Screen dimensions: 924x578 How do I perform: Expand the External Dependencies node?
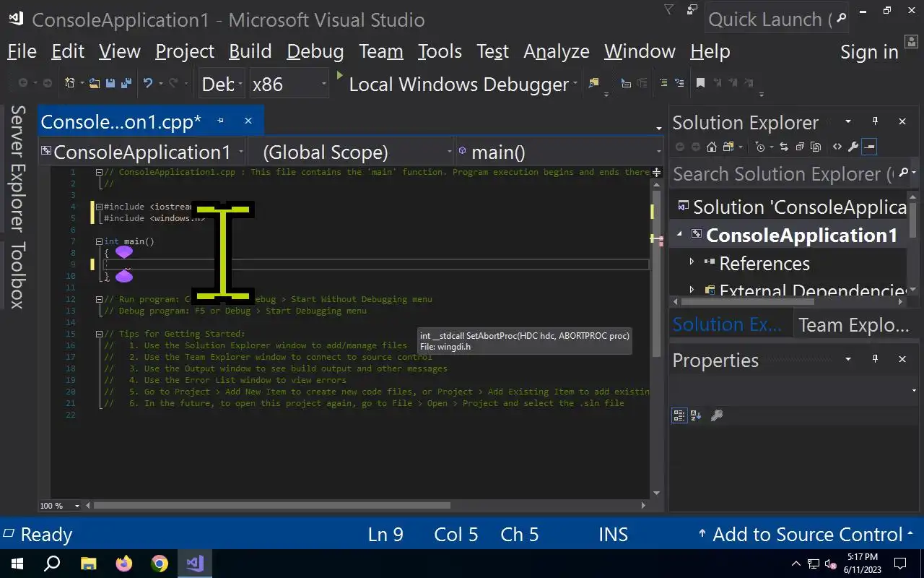click(692, 290)
